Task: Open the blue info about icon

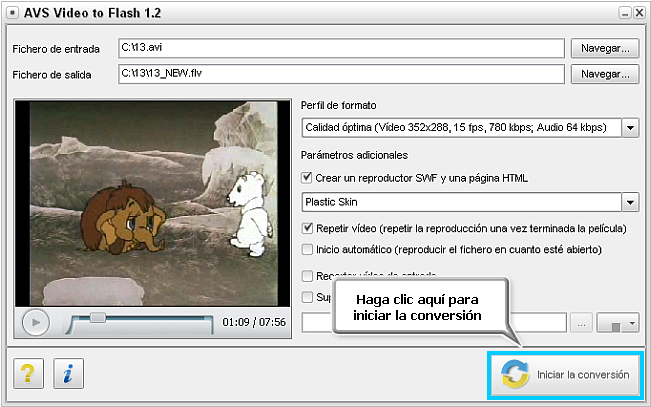Action: 69,373
